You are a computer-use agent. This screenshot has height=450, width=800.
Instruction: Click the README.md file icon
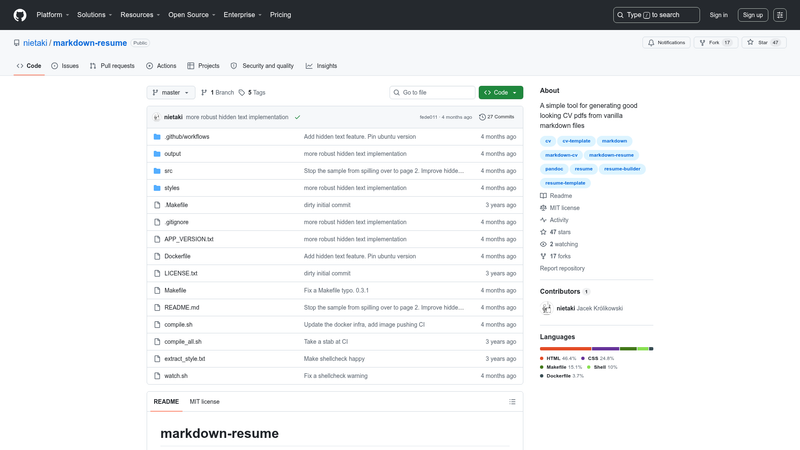point(157,307)
